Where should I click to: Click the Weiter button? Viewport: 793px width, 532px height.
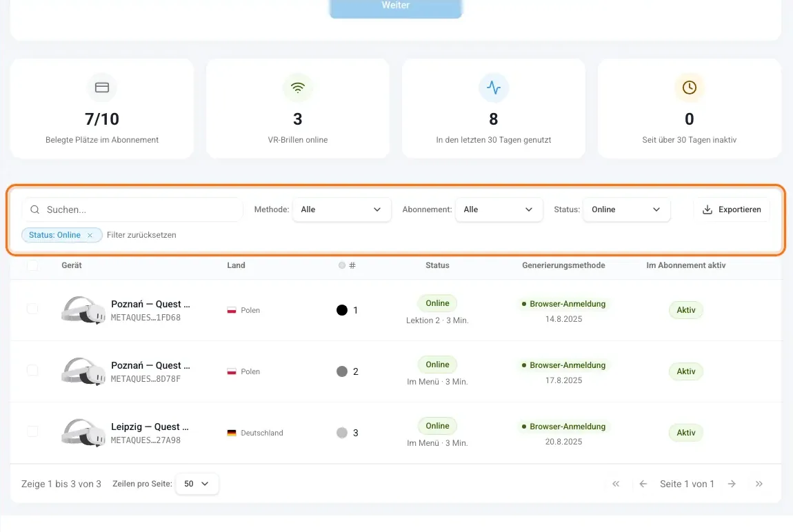pyautogui.click(x=396, y=6)
